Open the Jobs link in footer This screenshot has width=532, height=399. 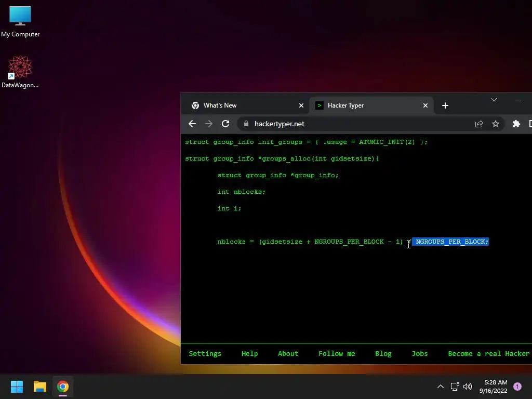(420, 353)
